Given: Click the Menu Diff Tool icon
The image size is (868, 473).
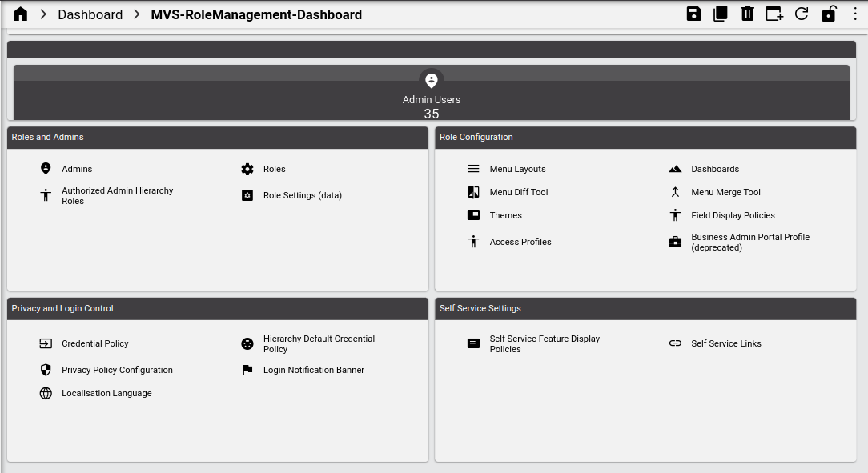Looking at the screenshot, I should pyautogui.click(x=473, y=192).
